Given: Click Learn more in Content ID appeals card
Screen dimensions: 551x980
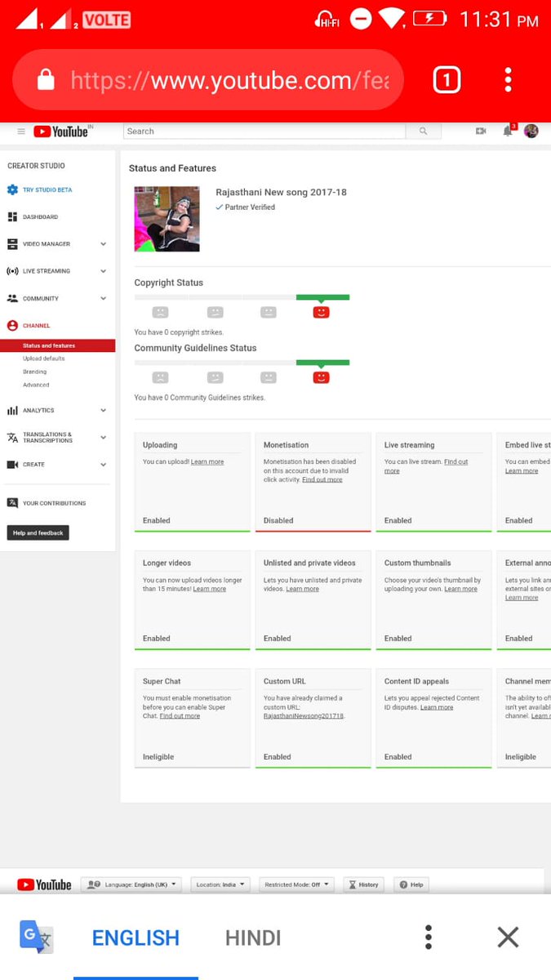Looking at the screenshot, I should pos(437,707).
